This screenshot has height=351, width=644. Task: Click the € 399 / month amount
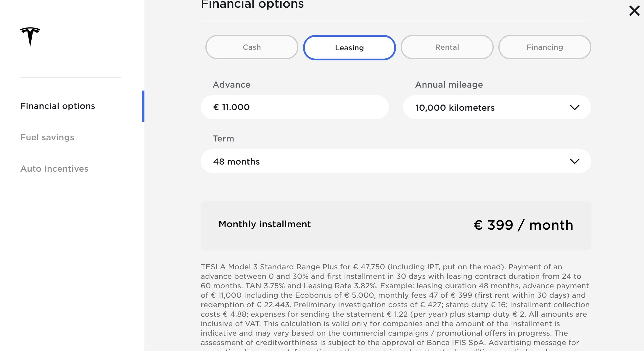click(x=523, y=225)
